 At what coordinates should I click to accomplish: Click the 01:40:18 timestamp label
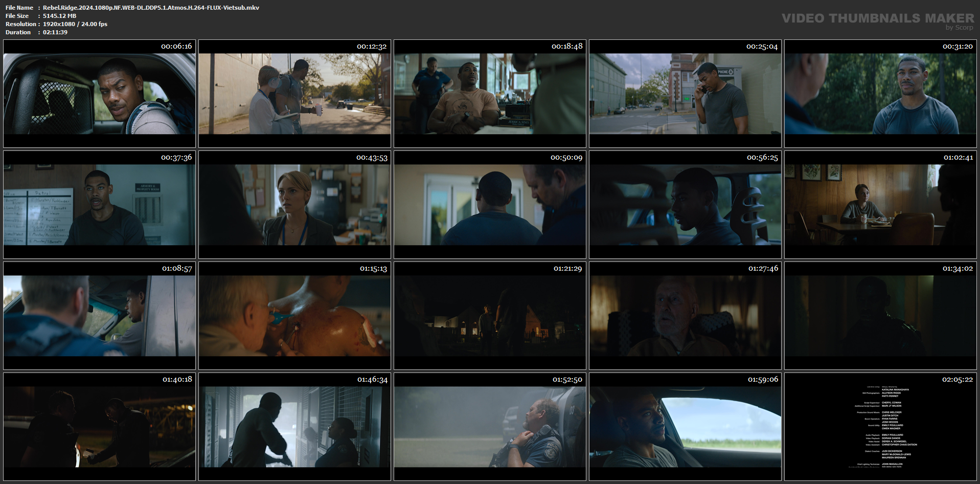point(177,379)
